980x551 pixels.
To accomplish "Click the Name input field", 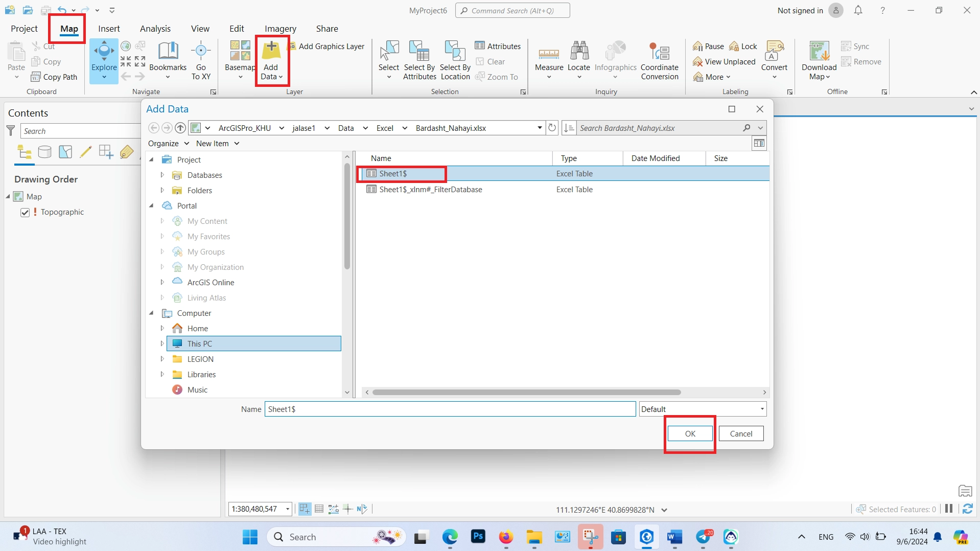I will click(x=450, y=409).
